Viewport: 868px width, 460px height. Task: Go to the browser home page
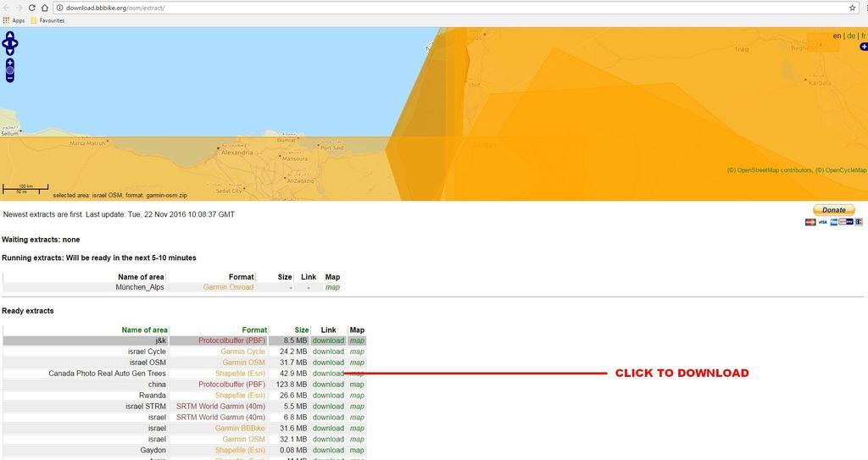[x=44, y=8]
